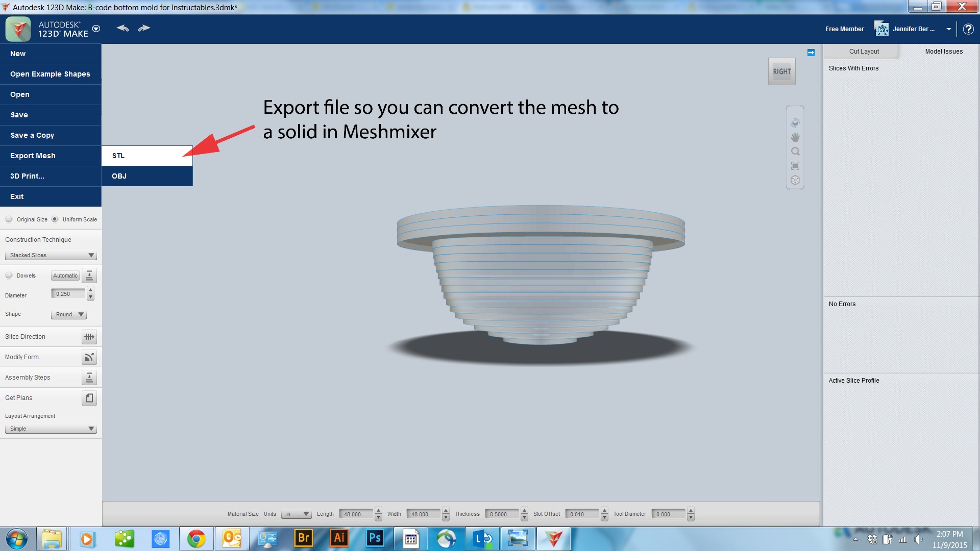Open the Stacked Slices dropdown

(51, 255)
